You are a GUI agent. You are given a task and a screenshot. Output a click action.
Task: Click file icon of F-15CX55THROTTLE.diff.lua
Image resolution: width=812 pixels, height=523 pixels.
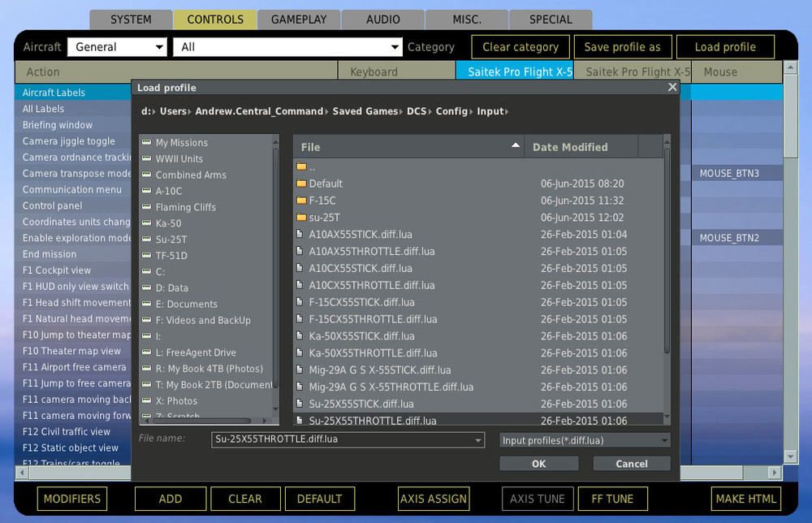point(300,319)
